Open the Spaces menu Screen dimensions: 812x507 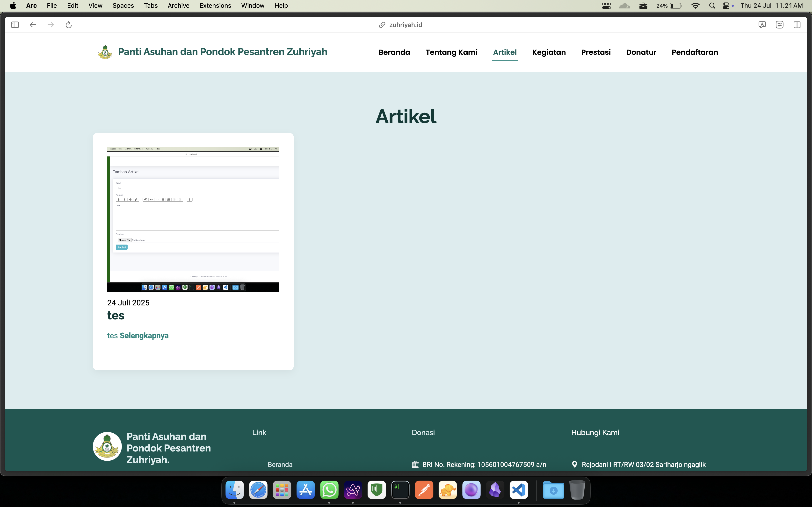(x=123, y=6)
